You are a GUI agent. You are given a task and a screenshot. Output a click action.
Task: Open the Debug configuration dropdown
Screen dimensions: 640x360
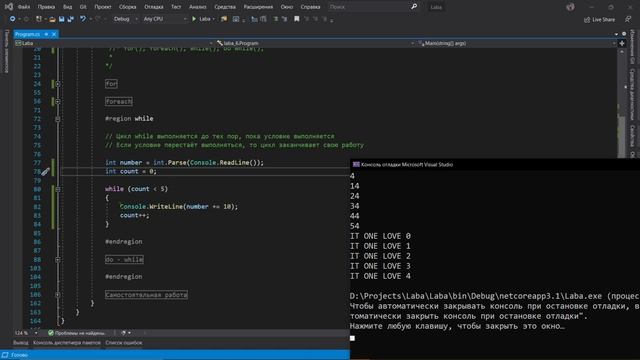coord(125,19)
